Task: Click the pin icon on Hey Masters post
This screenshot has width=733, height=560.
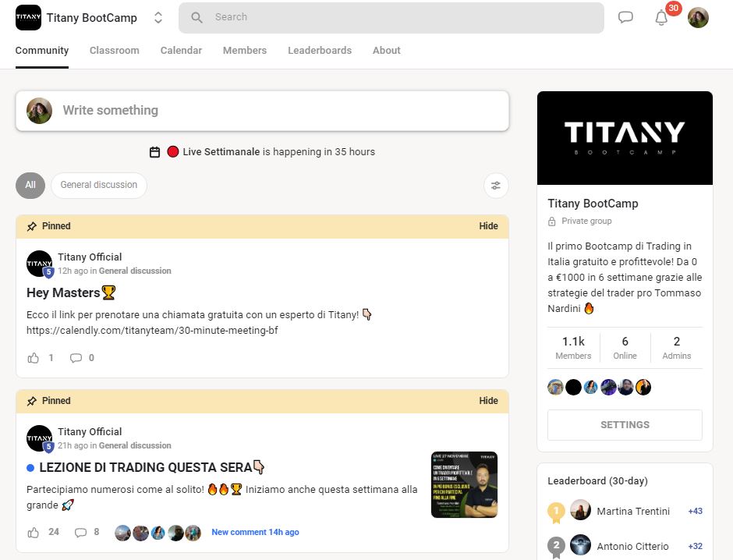Action: [32, 227]
